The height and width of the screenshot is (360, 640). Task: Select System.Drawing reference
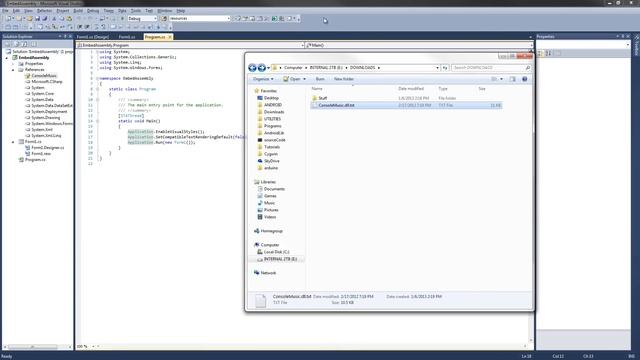coord(45,118)
